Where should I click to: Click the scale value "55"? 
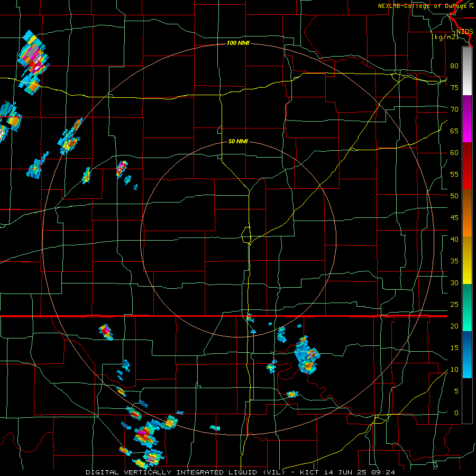click(x=454, y=174)
